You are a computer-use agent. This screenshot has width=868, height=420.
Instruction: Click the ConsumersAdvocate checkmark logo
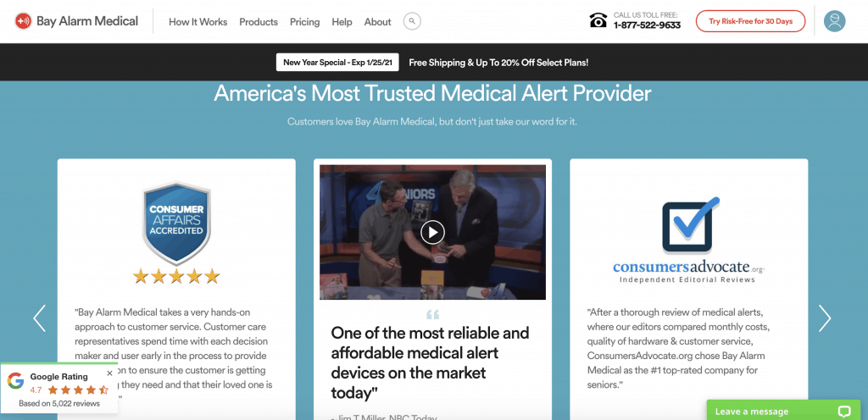click(690, 225)
